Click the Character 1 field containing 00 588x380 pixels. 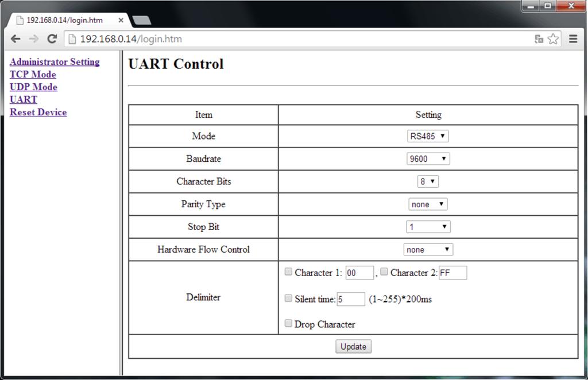(359, 273)
